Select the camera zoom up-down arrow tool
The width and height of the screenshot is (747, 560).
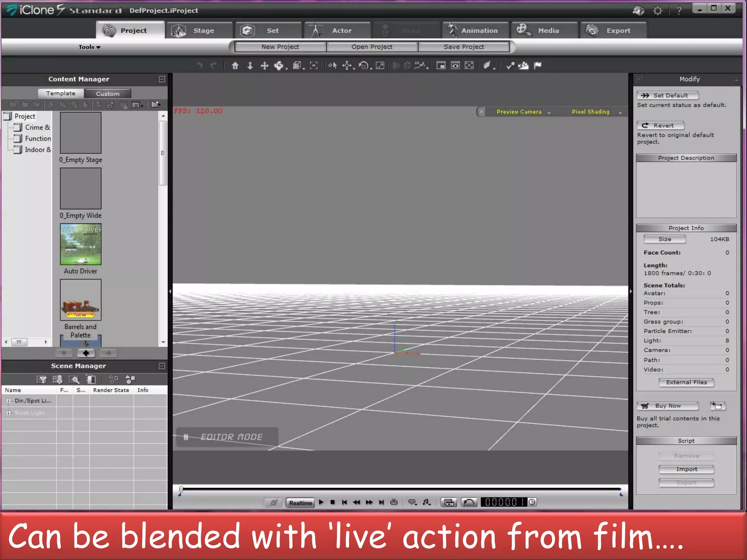(x=250, y=66)
